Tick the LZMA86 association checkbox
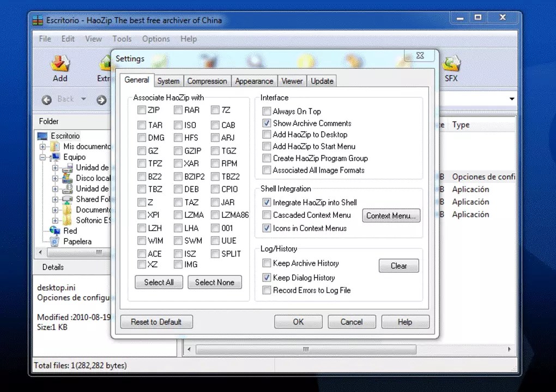The width and height of the screenshot is (556, 392). tap(215, 215)
